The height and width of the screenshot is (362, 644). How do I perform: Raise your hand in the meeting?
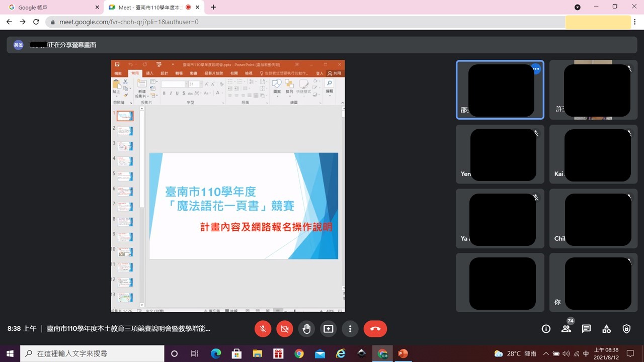click(306, 329)
